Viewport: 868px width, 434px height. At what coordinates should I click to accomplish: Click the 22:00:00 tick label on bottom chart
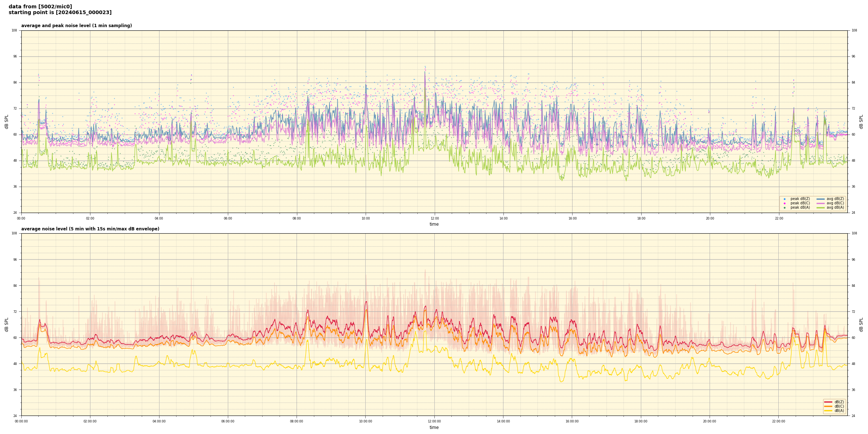[x=778, y=421]
